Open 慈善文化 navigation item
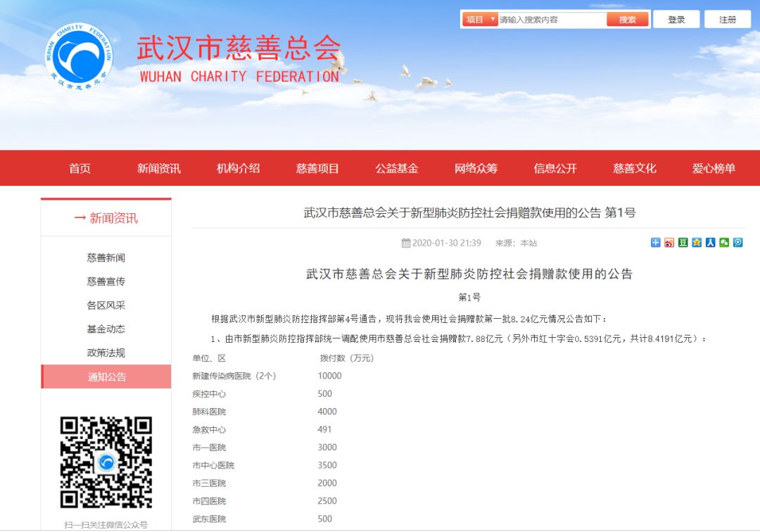This screenshot has width=760, height=532. click(x=635, y=168)
